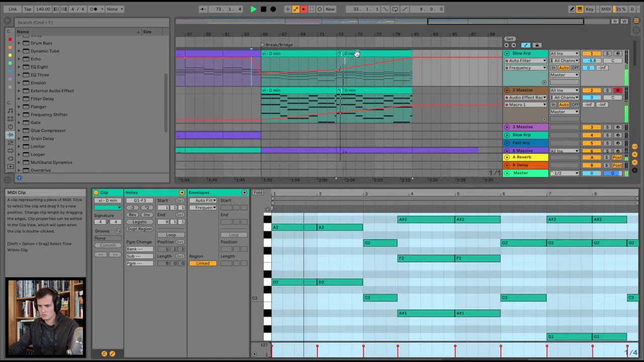Start playback with the Play button

pyautogui.click(x=253, y=9)
